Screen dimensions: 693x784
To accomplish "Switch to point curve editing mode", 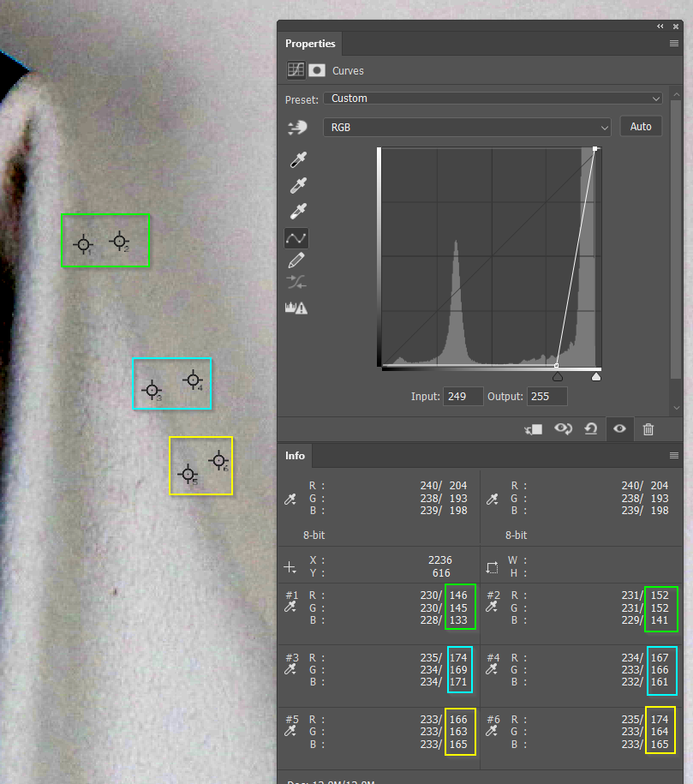I will [x=297, y=237].
